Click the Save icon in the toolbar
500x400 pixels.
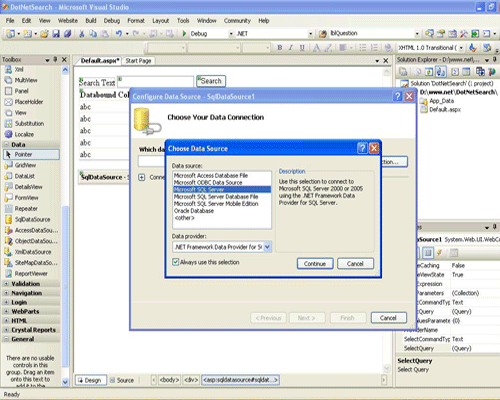pos(56,34)
